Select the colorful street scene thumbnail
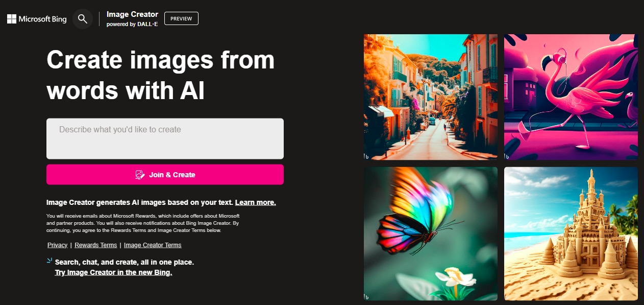Image resolution: width=644 pixels, height=305 pixels. (431, 97)
